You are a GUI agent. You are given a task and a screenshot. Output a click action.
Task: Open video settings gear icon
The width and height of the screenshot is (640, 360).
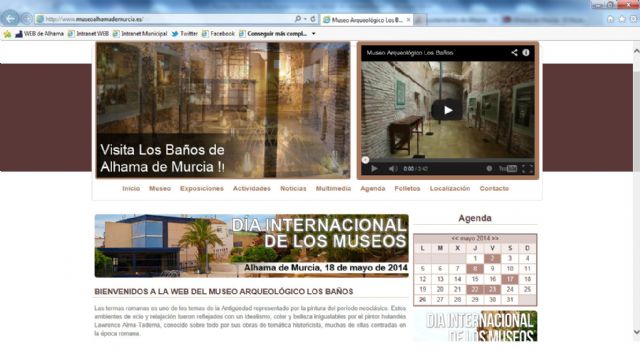pyautogui.click(x=489, y=169)
